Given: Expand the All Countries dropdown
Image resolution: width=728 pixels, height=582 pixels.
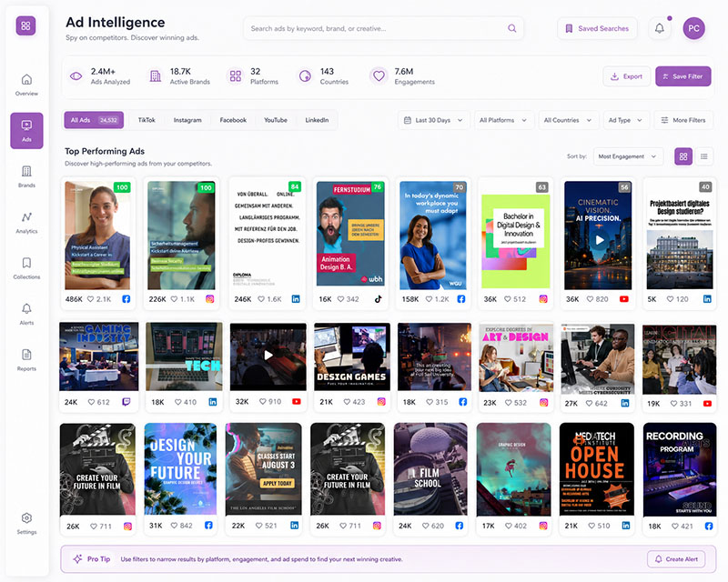Looking at the screenshot, I should (x=568, y=120).
